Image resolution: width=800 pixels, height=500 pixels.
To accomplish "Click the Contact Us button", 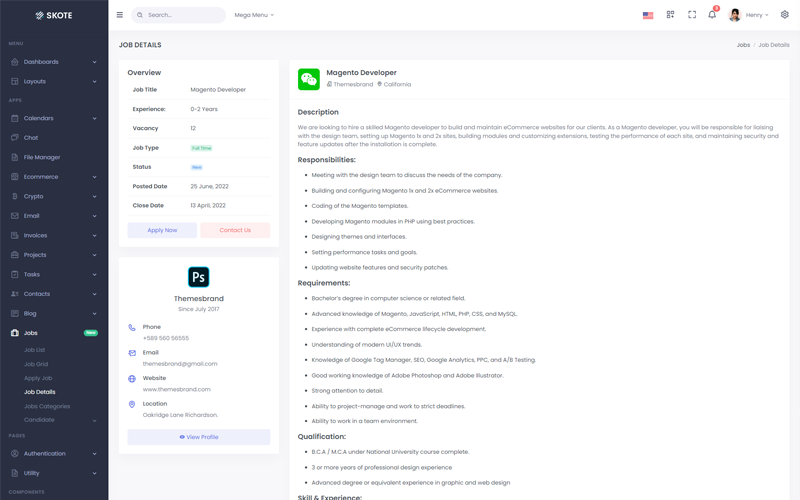I will pyautogui.click(x=235, y=230).
